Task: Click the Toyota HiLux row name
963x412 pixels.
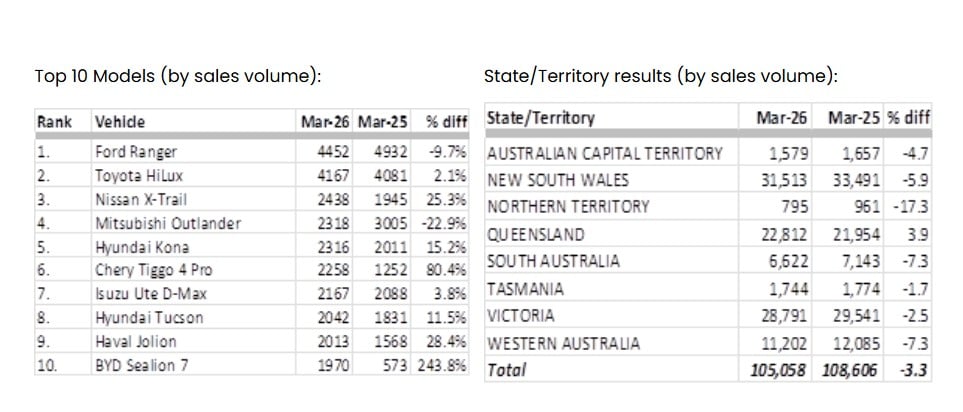Action: pos(135,176)
